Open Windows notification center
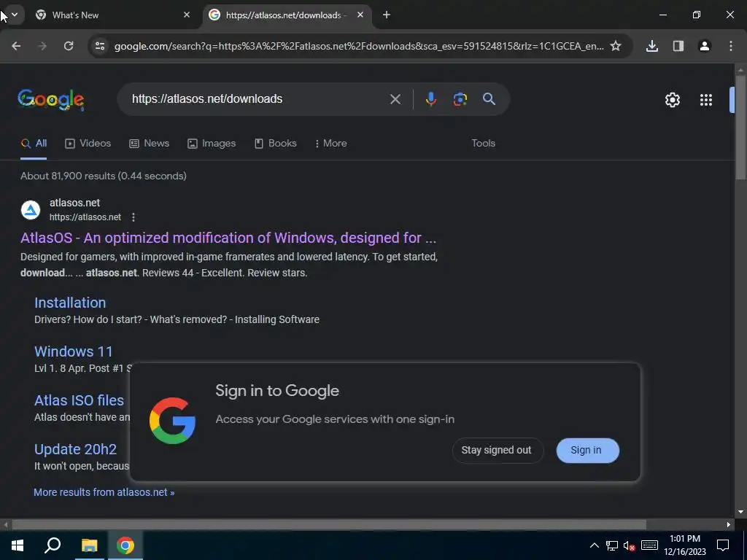 (723, 545)
